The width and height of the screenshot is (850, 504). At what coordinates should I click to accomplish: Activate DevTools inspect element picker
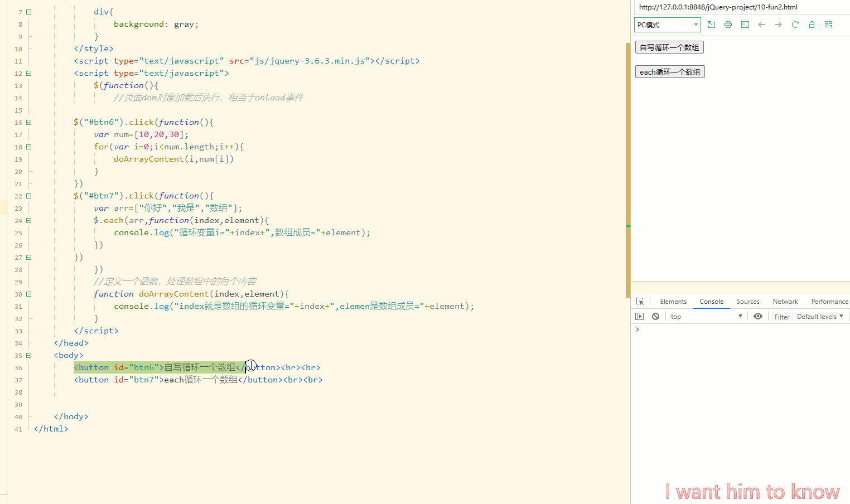[640, 302]
